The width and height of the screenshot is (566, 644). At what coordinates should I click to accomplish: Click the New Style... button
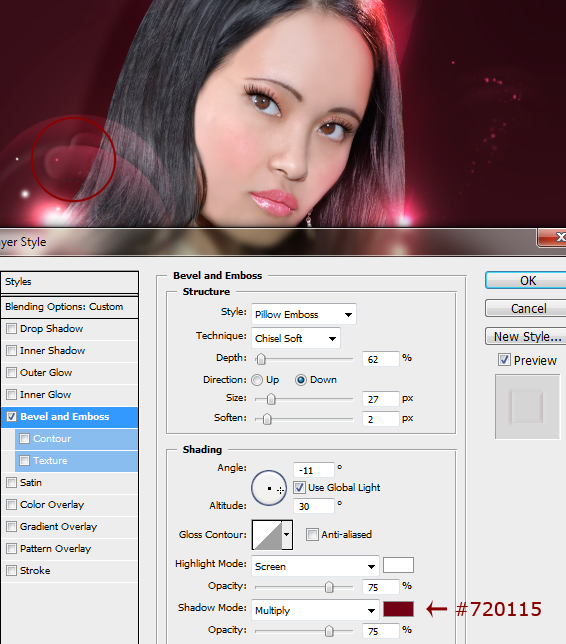click(527, 336)
